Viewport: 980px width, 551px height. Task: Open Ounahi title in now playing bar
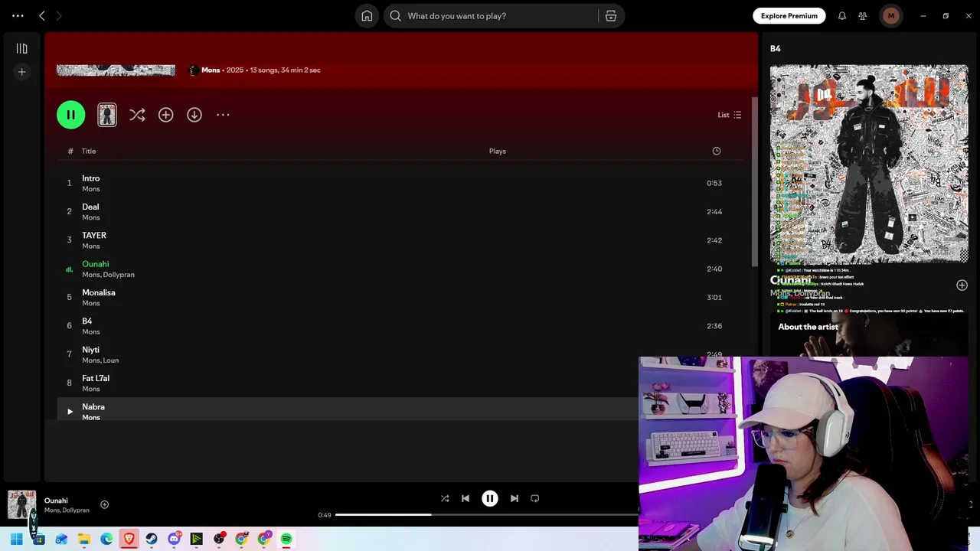click(56, 500)
